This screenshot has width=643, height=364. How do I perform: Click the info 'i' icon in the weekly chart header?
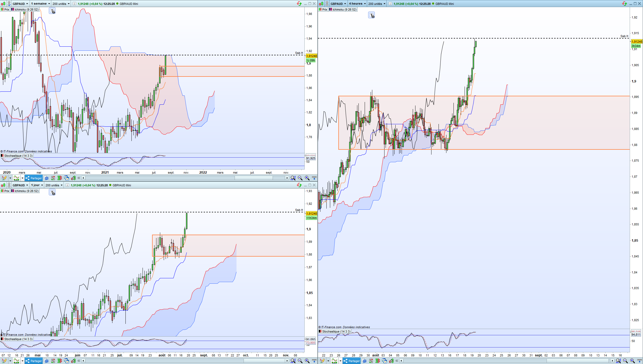point(74,4)
